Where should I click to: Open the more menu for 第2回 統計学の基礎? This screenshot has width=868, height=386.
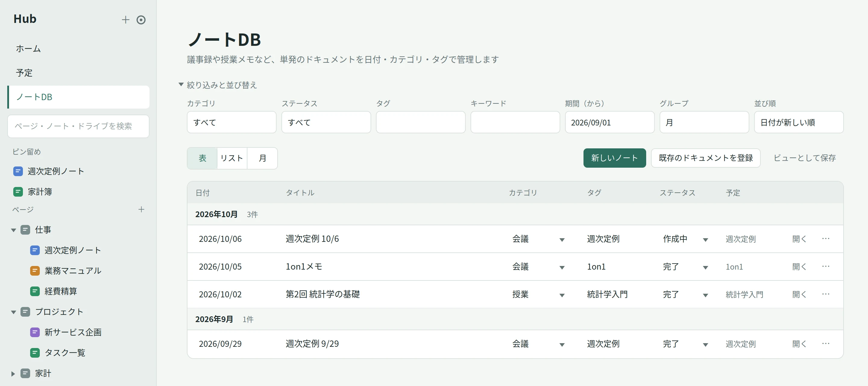pos(826,294)
